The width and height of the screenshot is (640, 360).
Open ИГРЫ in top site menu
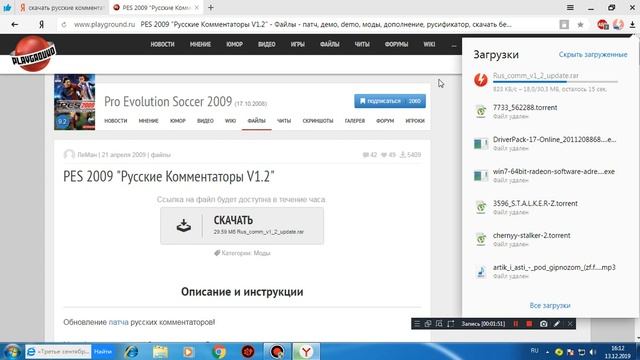click(x=298, y=44)
